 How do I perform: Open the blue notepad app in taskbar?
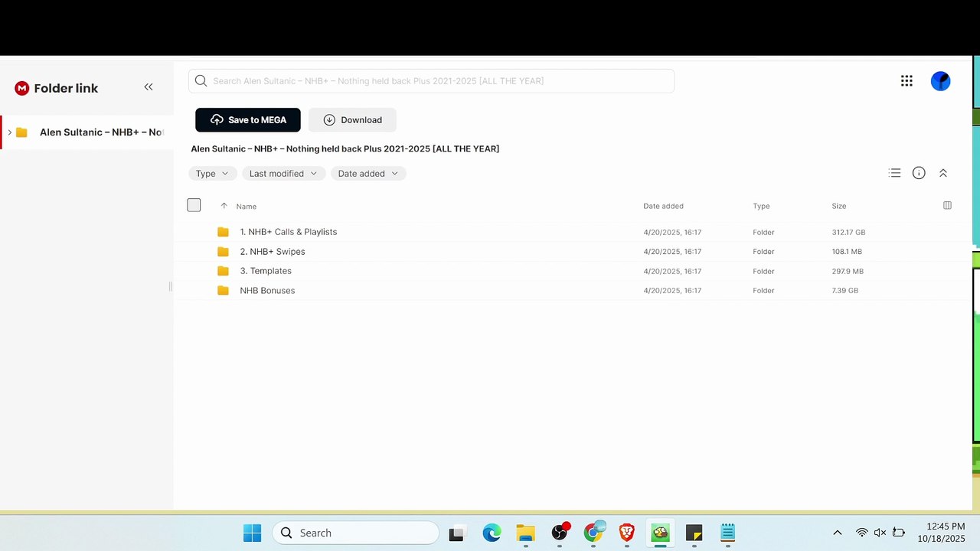(x=727, y=533)
